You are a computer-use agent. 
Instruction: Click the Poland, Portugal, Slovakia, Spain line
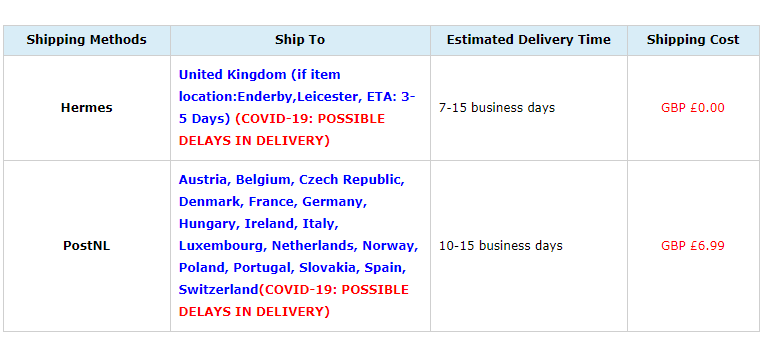pos(292,267)
